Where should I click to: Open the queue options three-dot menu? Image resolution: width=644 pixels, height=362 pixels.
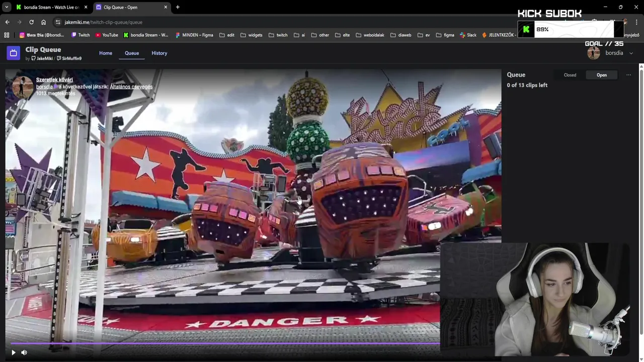click(x=628, y=75)
